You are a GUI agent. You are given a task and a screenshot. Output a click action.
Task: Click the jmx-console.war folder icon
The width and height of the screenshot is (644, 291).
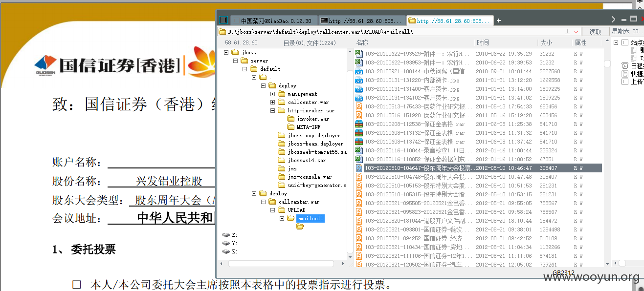(282, 177)
